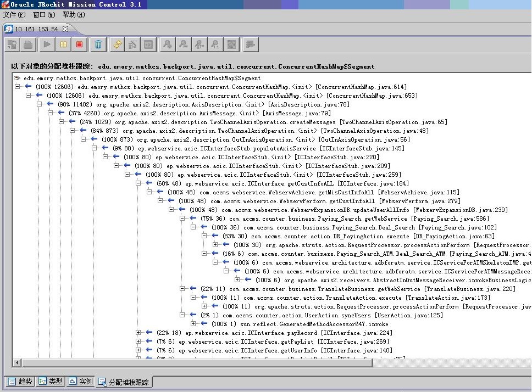Collapse the ConcurrentHashMap.java:614 node

17,87
